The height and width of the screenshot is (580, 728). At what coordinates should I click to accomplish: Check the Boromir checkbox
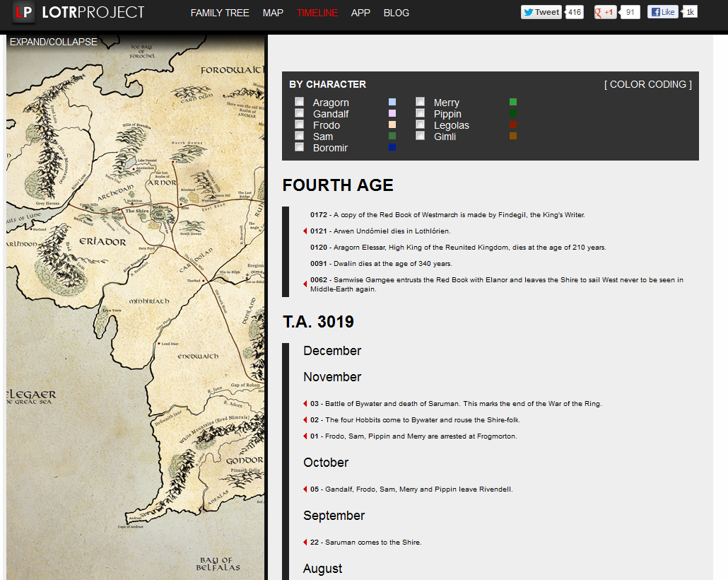tap(299, 146)
